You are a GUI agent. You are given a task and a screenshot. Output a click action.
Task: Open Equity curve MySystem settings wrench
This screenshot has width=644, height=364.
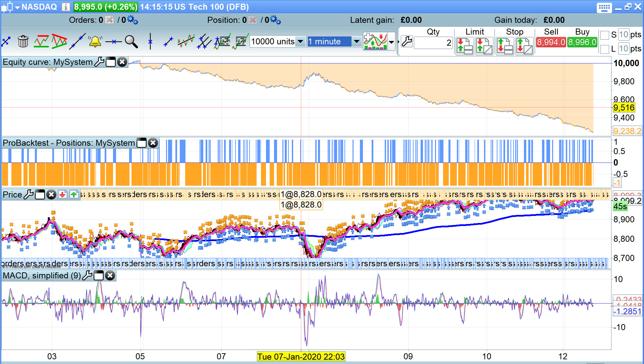(99, 62)
